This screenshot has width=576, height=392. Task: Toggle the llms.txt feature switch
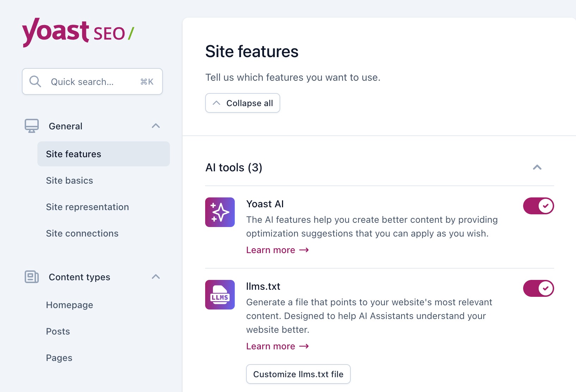click(538, 288)
